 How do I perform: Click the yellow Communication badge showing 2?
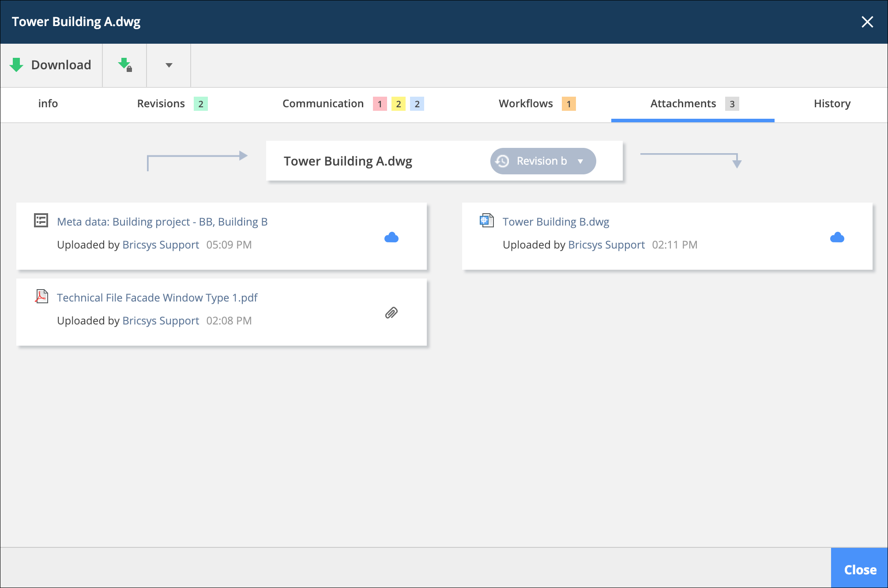coord(399,104)
